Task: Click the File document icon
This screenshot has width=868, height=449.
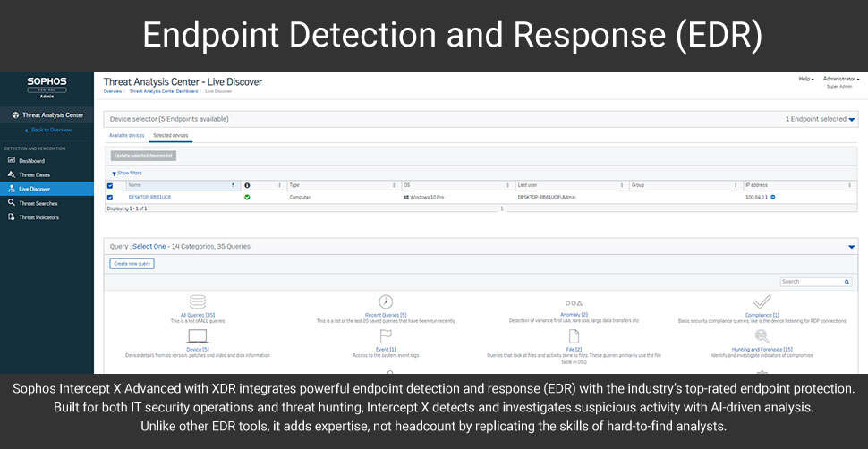Action: coord(574,336)
